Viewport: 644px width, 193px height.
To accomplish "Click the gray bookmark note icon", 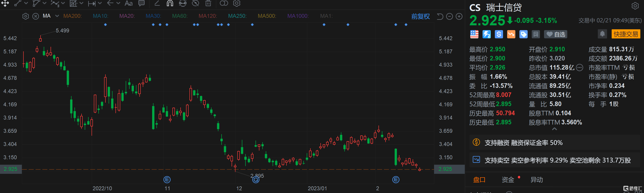I will [x=536, y=34].
